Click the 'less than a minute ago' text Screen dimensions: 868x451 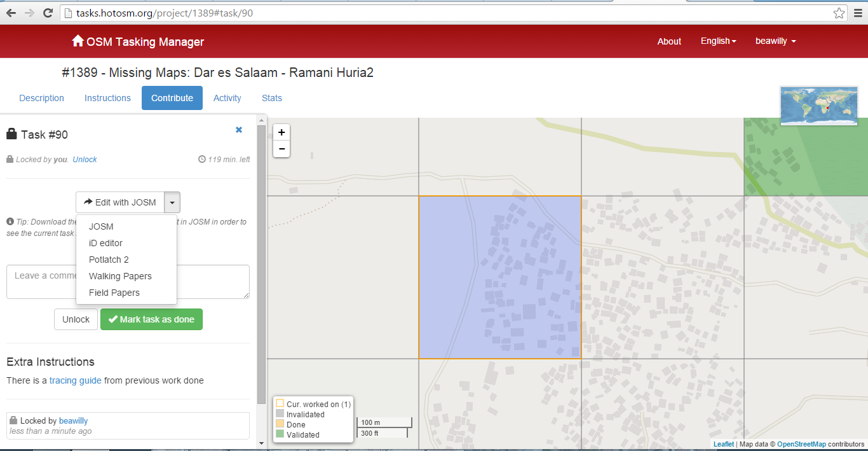pos(51,431)
